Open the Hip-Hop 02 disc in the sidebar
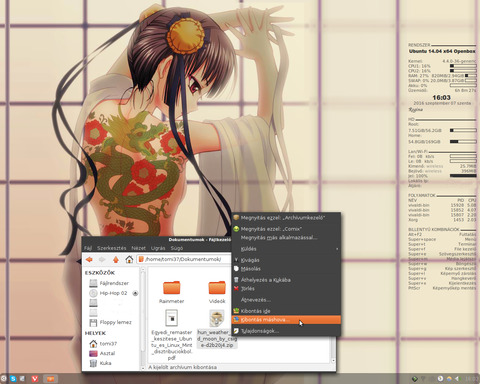The height and width of the screenshot is (384, 480). [108, 293]
